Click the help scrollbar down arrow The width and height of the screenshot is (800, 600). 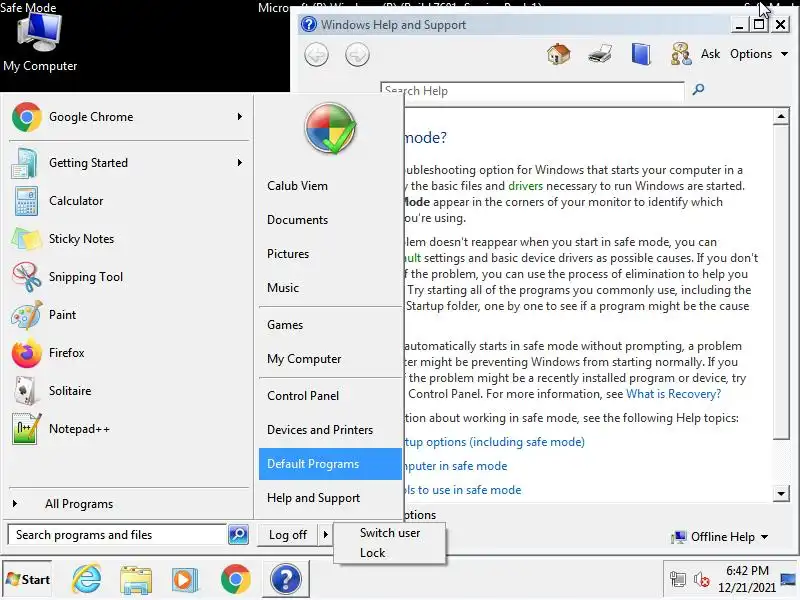[x=781, y=493]
